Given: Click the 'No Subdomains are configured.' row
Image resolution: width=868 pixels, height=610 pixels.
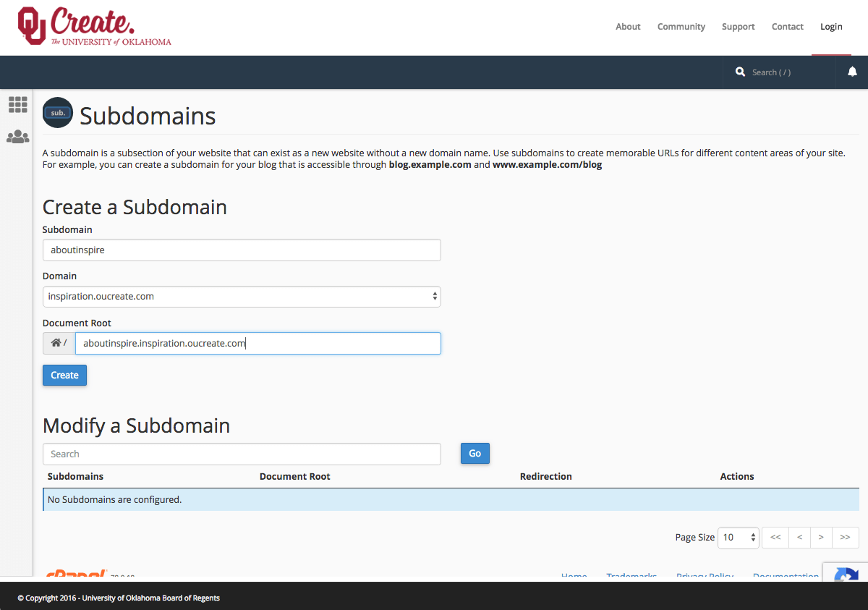Looking at the screenshot, I should pos(451,499).
